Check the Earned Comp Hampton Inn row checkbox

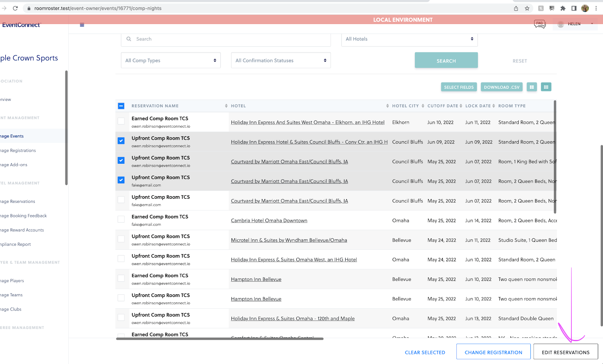point(121,278)
